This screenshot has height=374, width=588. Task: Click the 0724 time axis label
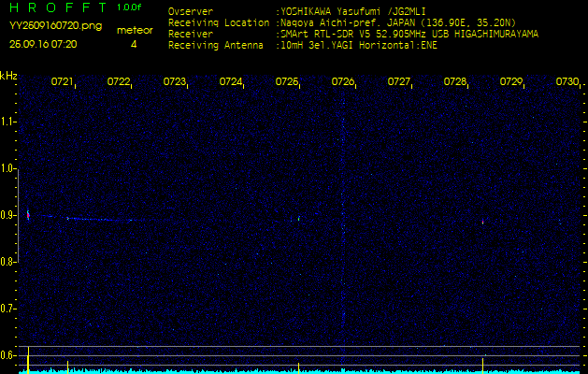[230, 81]
